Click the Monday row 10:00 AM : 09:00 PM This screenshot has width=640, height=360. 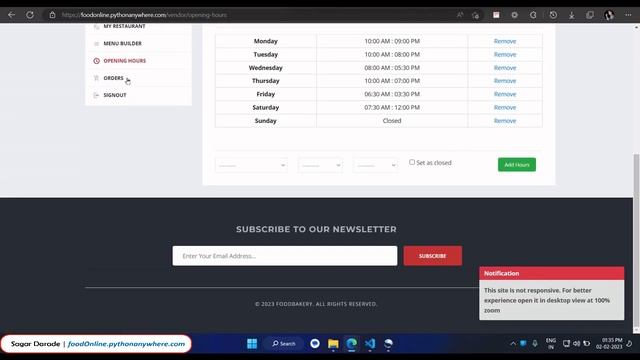pos(392,41)
